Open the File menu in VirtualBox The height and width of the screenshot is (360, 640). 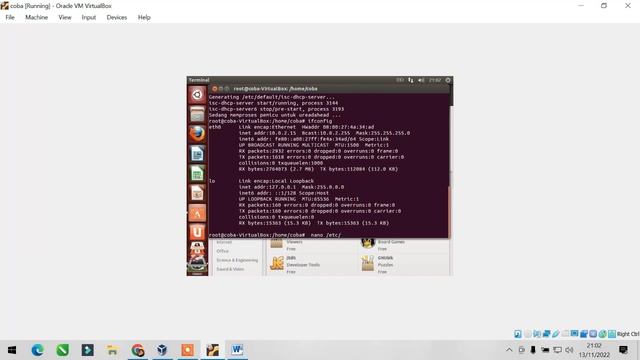pos(10,17)
